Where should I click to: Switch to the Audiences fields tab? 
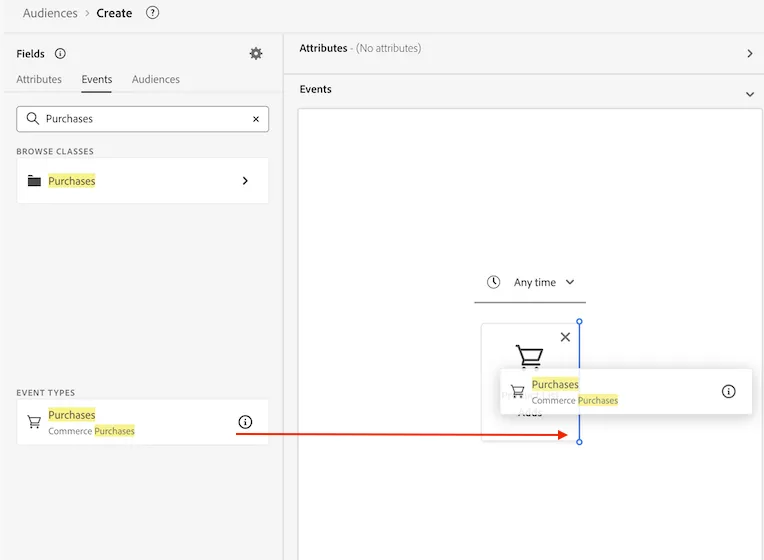155,79
